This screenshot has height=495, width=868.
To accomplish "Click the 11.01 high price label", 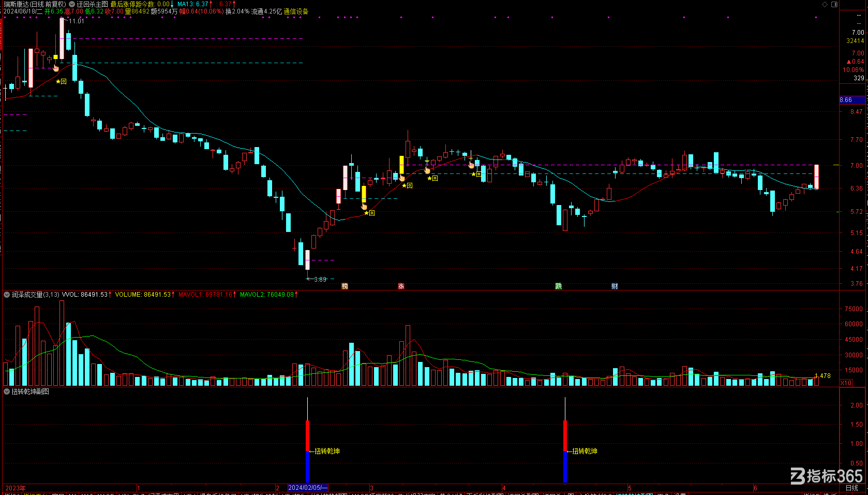I will [x=76, y=21].
